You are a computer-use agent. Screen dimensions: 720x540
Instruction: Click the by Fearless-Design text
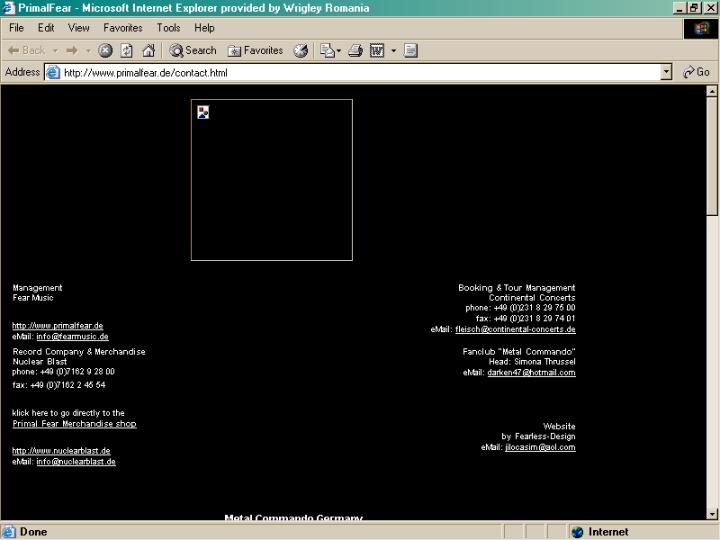point(538,437)
